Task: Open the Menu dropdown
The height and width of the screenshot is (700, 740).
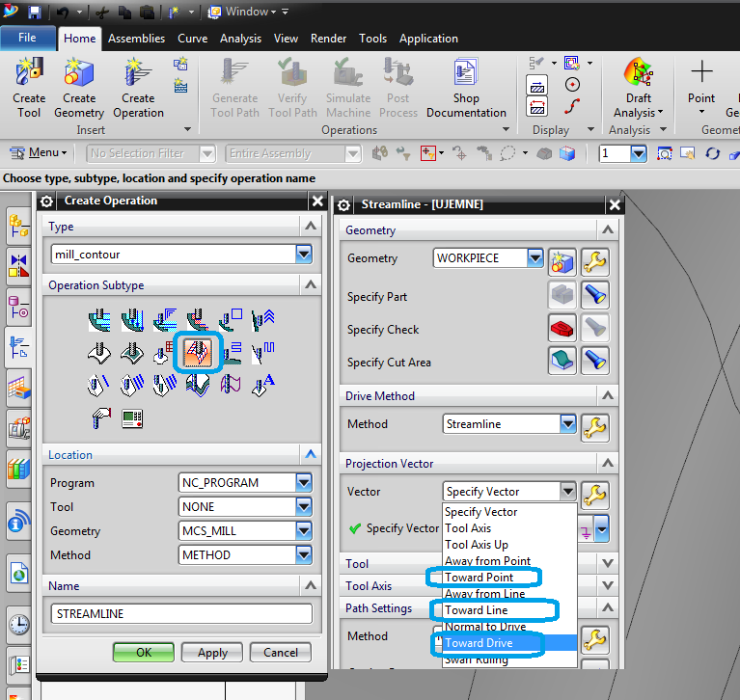Action: [39, 153]
